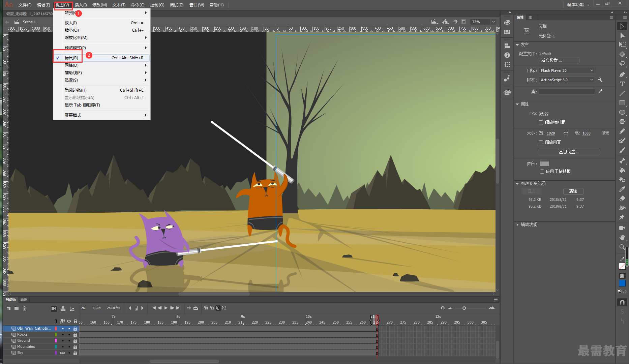Viewport: 629px width, 364px height.
Task: Open the 基本功能 workspace dropdown
Action: click(578, 5)
